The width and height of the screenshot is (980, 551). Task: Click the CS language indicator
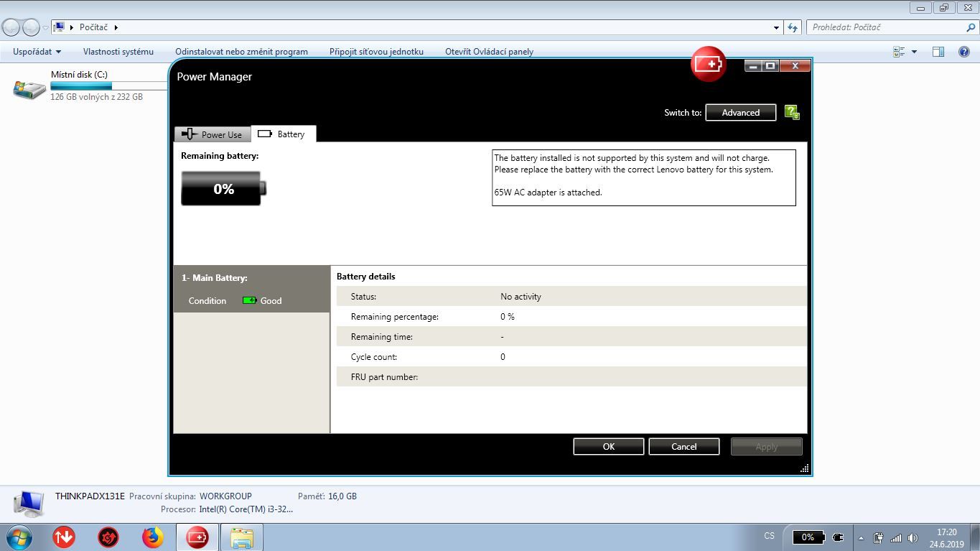770,536
